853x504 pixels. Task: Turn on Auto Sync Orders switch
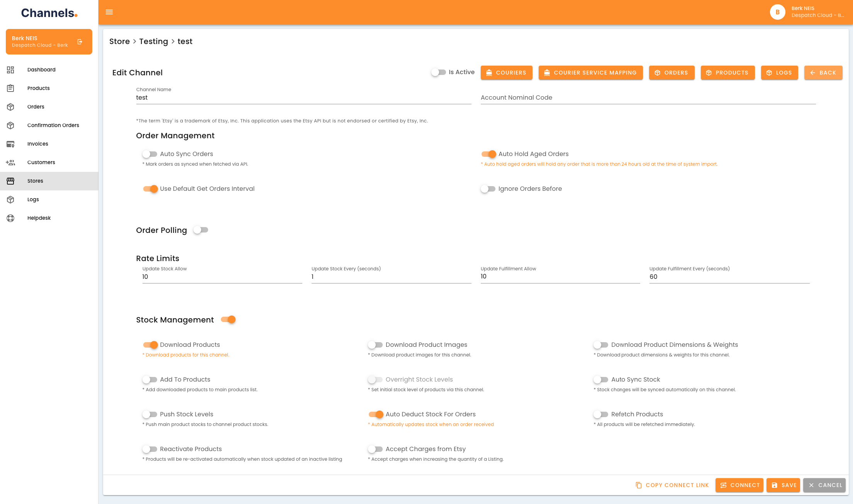tap(150, 154)
